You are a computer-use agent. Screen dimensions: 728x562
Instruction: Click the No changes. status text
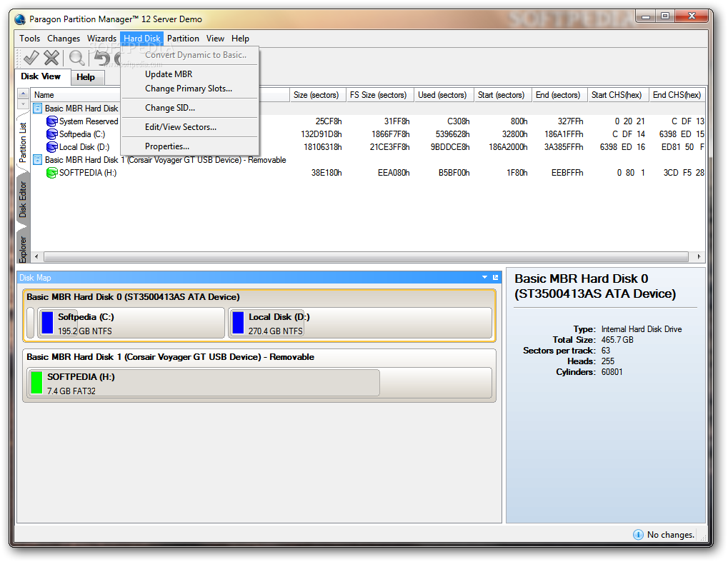coord(670,535)
